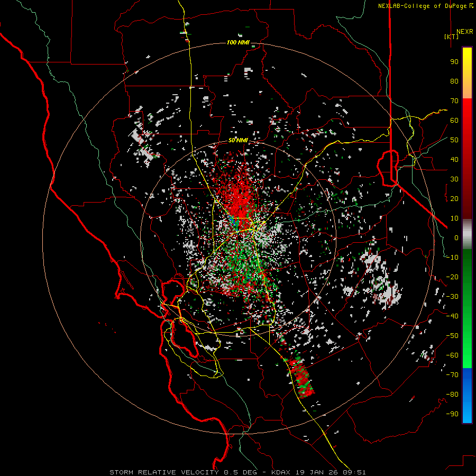Click the -90 value on the velocity scale

click(452, 414)
